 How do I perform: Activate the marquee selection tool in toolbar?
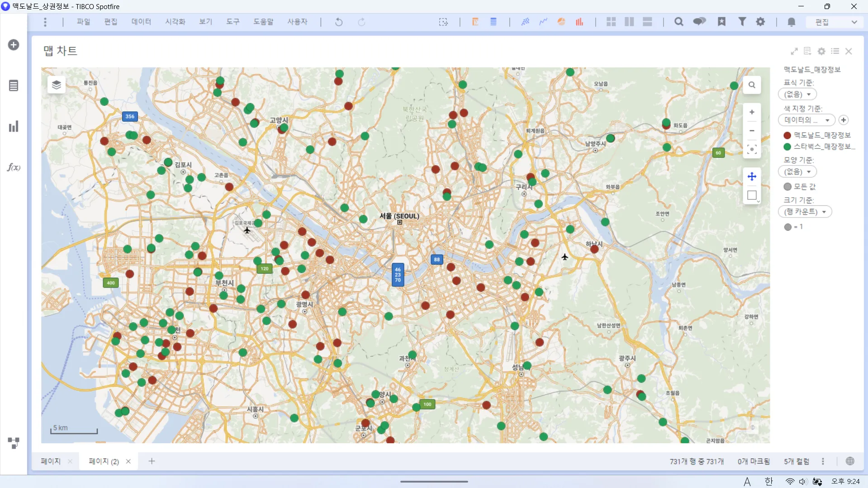[443, 22]
